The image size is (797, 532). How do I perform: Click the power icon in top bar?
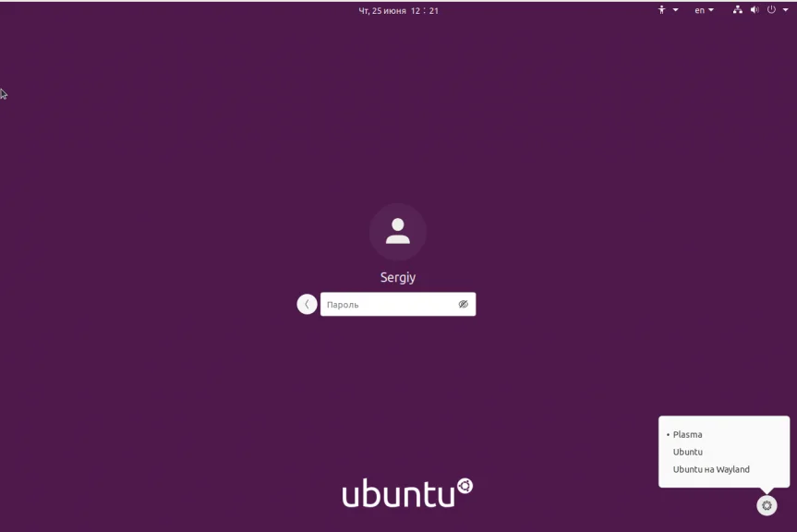(771, 9)
